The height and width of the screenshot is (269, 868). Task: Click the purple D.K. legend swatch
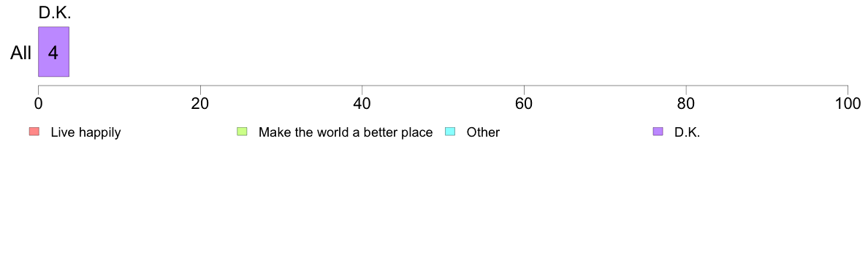pos(658,132)
